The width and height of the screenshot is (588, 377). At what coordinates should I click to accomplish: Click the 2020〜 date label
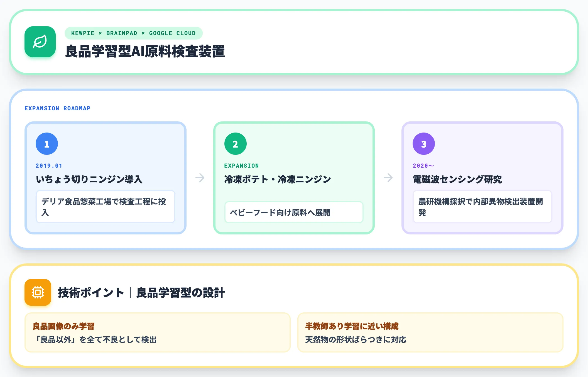pyautogui.click(x=423, y=166)
